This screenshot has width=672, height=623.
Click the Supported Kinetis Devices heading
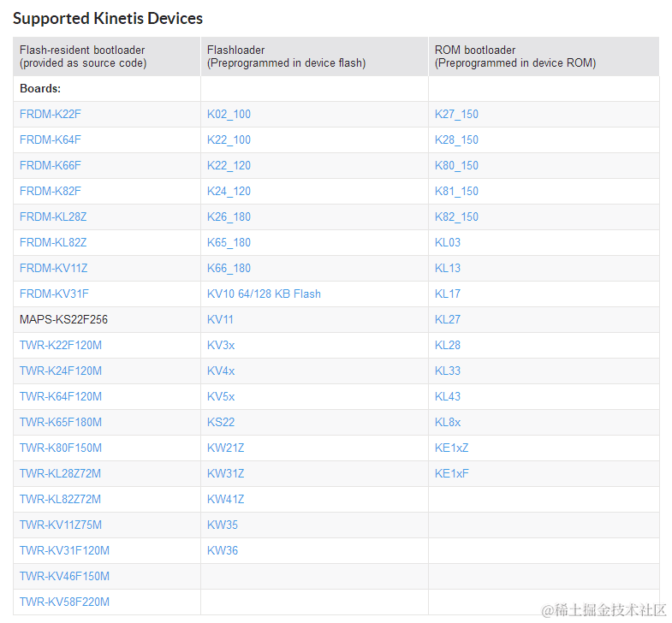tap(108, 19)
